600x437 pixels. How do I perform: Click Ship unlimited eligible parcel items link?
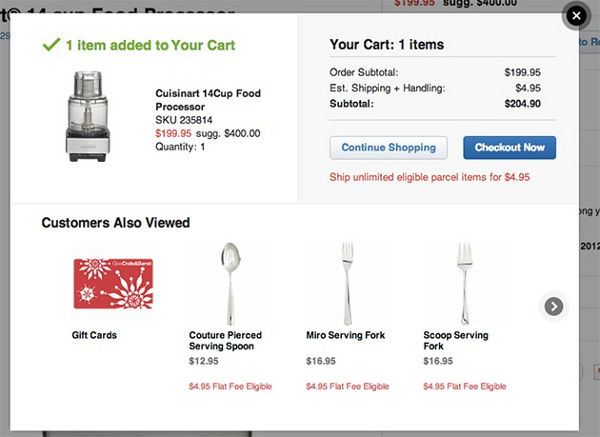coord(429,177)
